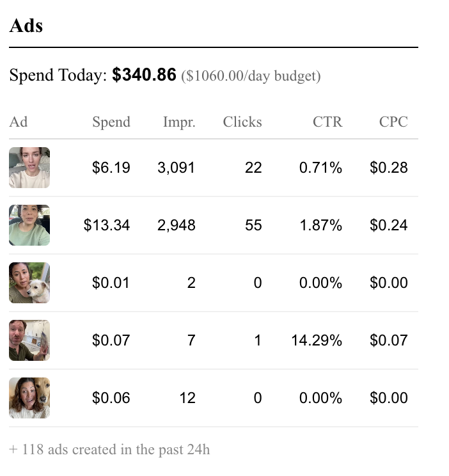Sort ads by the CPC column header
The height and width of the screenshot is (476, 449).
393,122
